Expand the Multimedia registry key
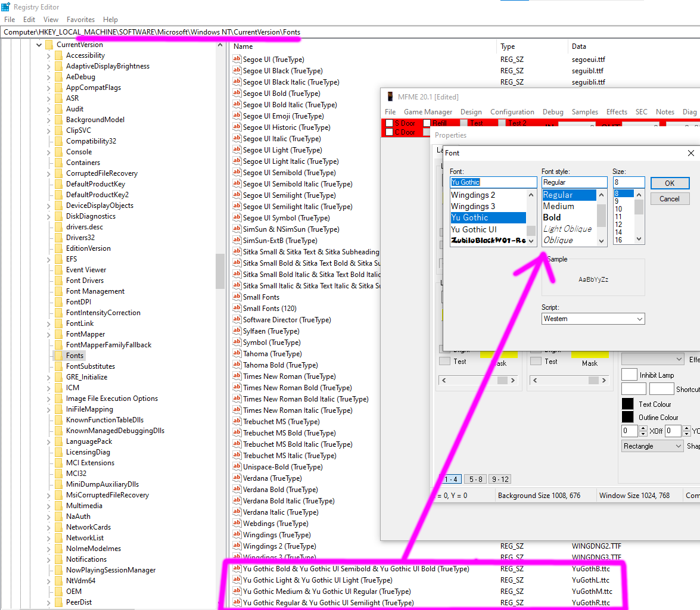Viewport: 700px width, 610px height. [49, 506]
